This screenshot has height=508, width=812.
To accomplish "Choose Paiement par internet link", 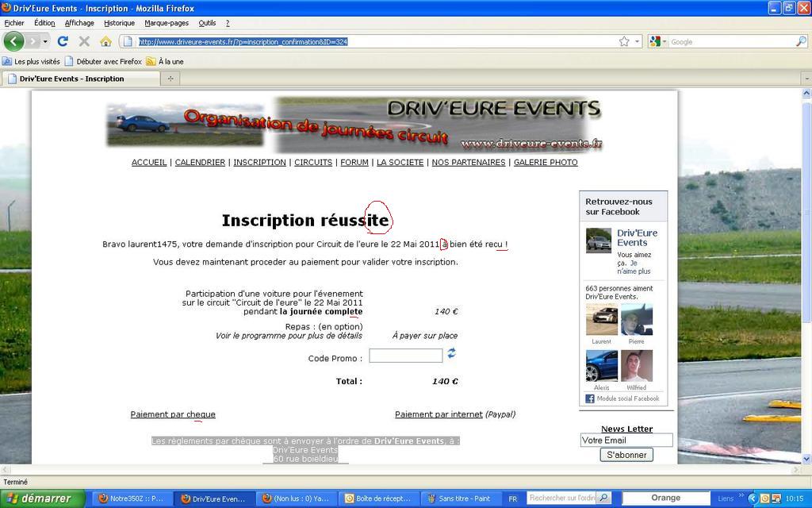I will tap(439, 414).
